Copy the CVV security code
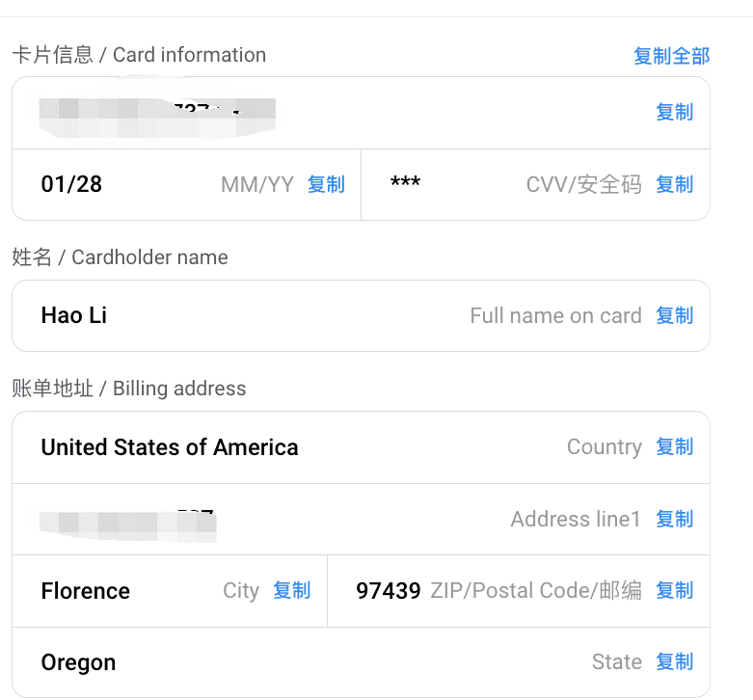Viewport: 753px width, 700px height. (x=674, y=184)
